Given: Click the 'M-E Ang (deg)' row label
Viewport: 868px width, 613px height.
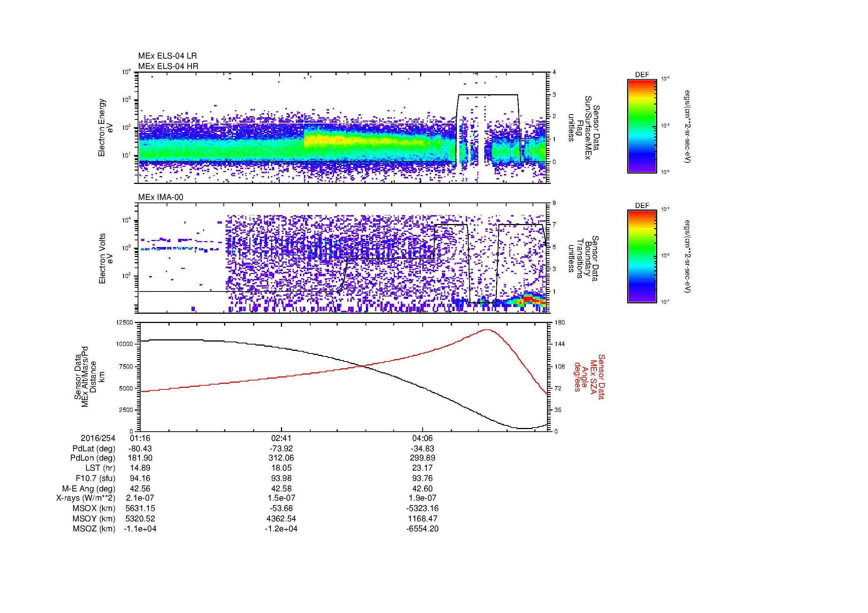Looking at the screenshot, I should coord(88,488).
